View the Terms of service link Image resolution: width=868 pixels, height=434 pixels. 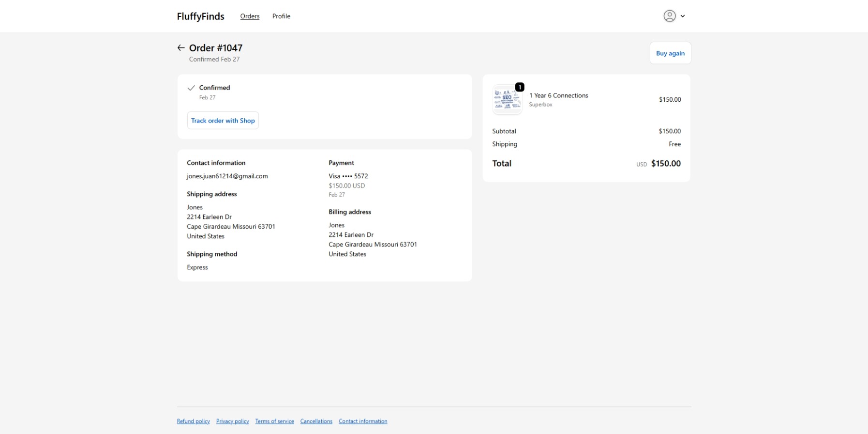pos(274,421)
